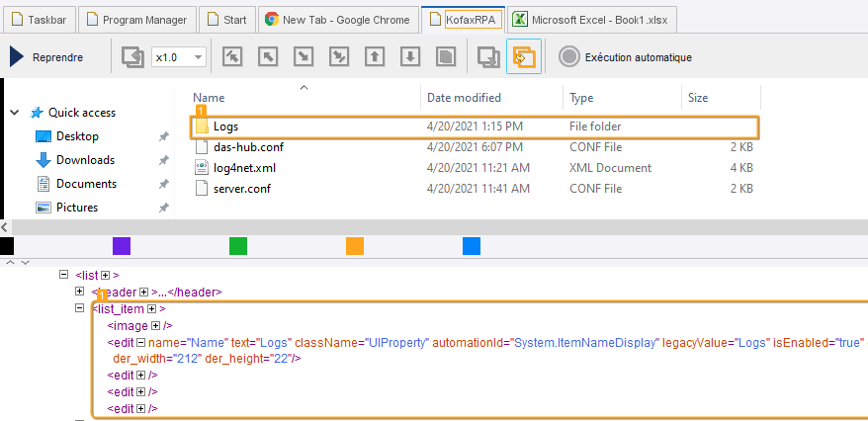The width and height of the screenshot is (868, 421).
Task: Select the purple color swatch
Action: click(122, 246)
